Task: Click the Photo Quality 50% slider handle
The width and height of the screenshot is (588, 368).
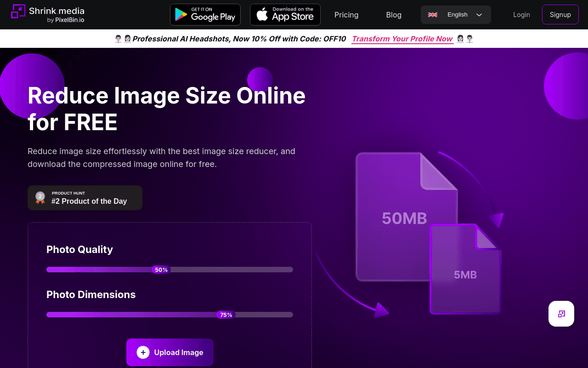Action: tap(161, 270)
